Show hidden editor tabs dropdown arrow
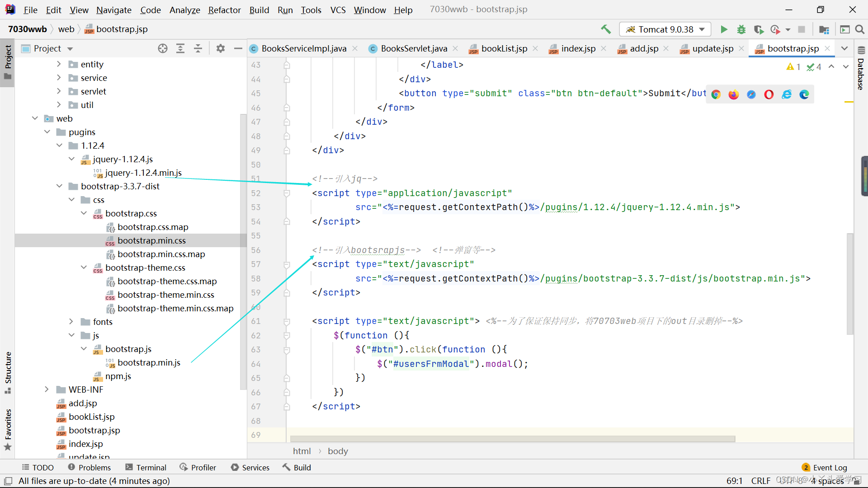Viewport: 868px width, 488px height. point(844,48)
